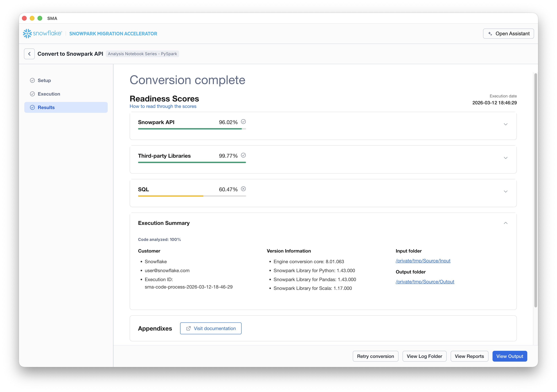The width and height of the screenshot is (557, 392).
Task: Click the check circle icon next to Setup step
Action: (33, 80)
